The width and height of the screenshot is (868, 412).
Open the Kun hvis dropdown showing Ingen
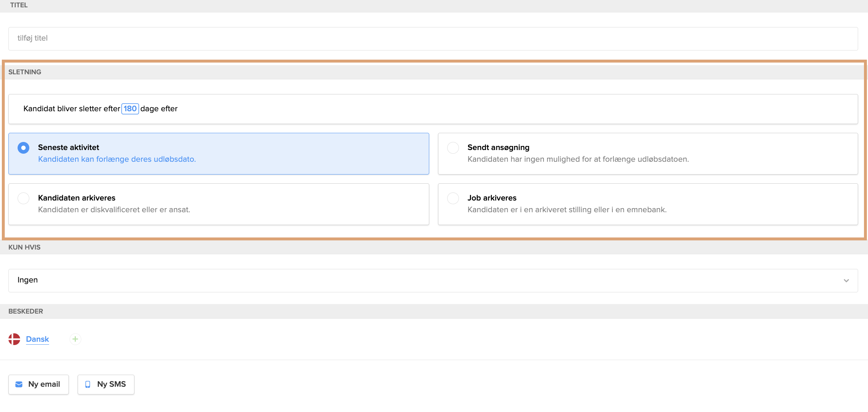(x=433, y=281)
